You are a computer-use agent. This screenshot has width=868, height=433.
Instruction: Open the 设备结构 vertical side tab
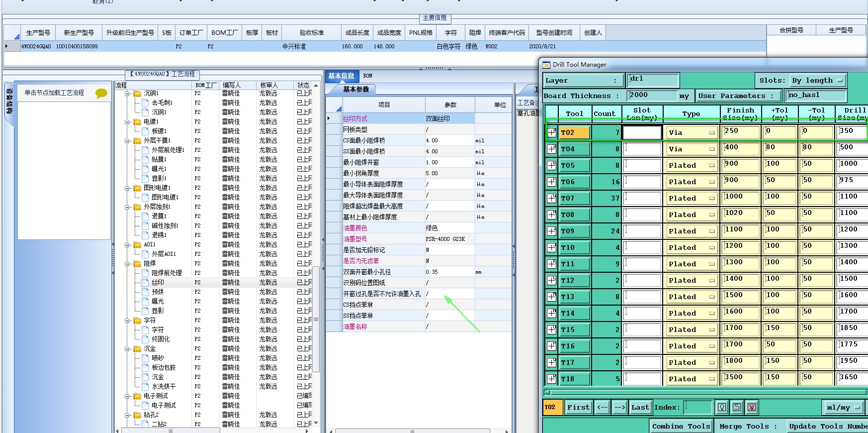[9, 102]
